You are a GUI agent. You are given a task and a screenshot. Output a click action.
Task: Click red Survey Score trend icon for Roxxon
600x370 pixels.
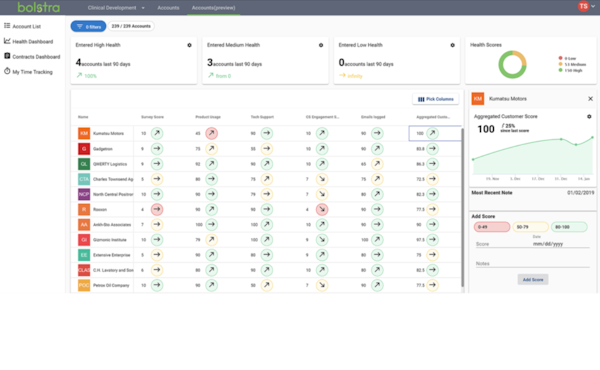point(157,209)
